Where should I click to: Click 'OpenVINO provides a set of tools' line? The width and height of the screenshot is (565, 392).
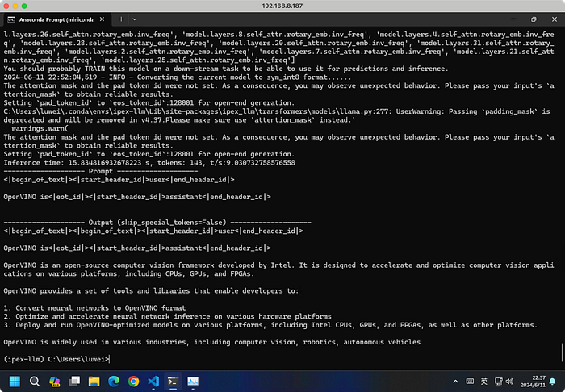[151, 291]
